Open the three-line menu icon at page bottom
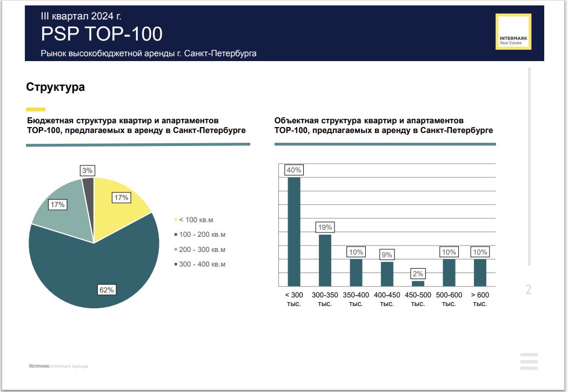The image size is (568, 392). [x=529, y=361]
